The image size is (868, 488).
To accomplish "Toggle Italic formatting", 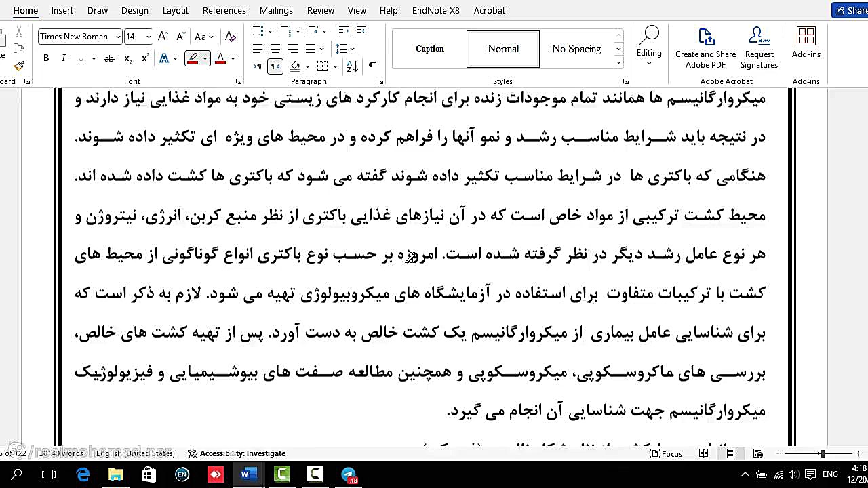I will tap(64, 59).
